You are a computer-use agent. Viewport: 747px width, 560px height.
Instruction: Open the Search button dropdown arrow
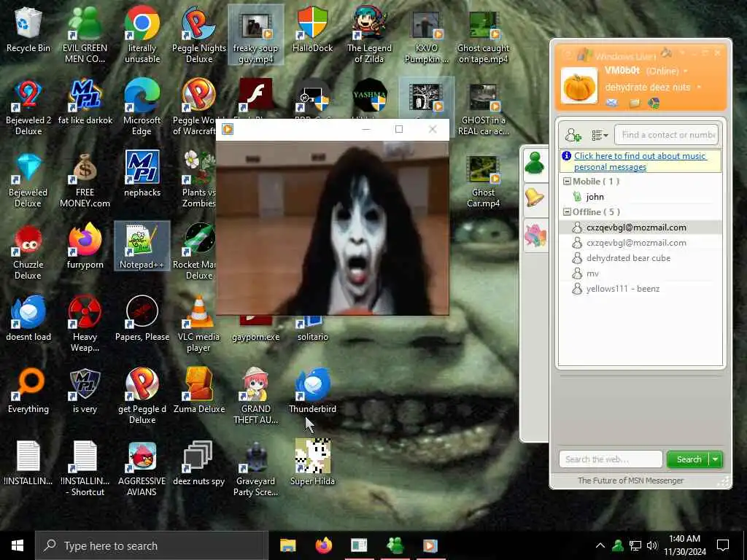(x=716, y=459)
